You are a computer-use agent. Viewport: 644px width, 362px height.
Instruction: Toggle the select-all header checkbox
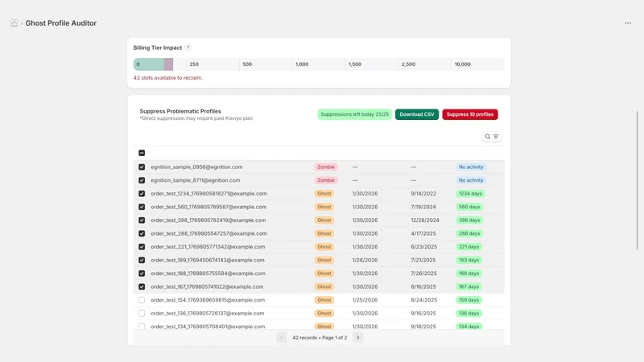[x=142, y=153]
